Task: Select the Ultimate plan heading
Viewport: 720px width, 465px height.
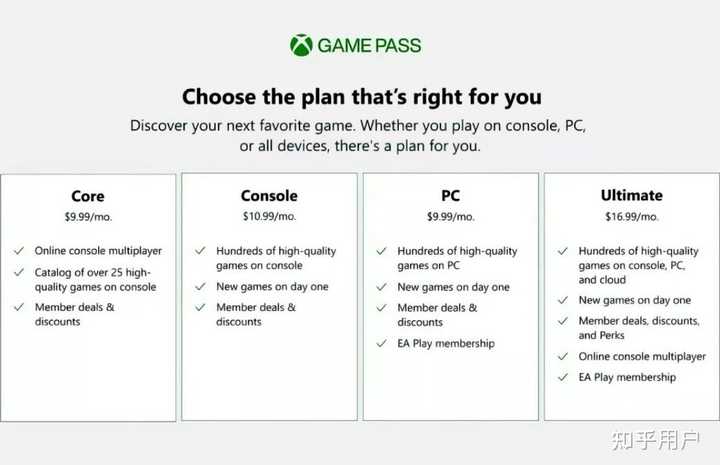Action: [x=631, y=196]
